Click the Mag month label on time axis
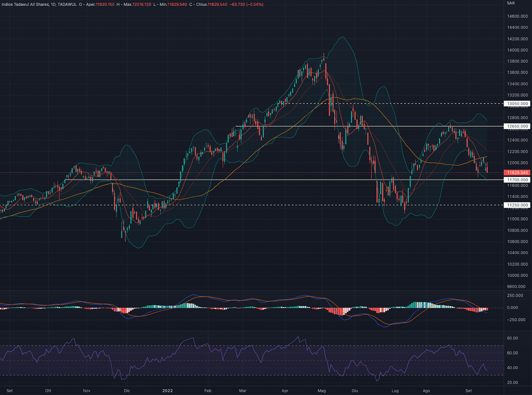The width and height of the screenshot is (532, 395). point(321,390)
